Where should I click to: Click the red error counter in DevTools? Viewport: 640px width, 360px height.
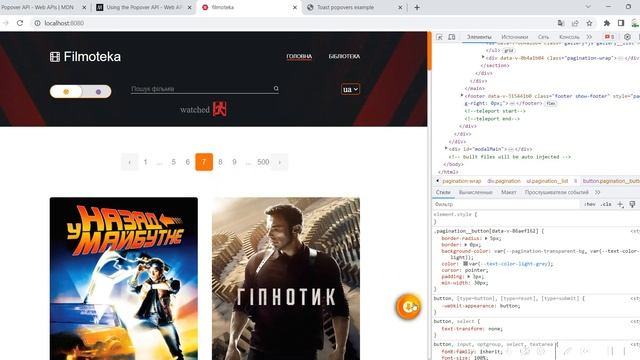[x=610, y=37]
